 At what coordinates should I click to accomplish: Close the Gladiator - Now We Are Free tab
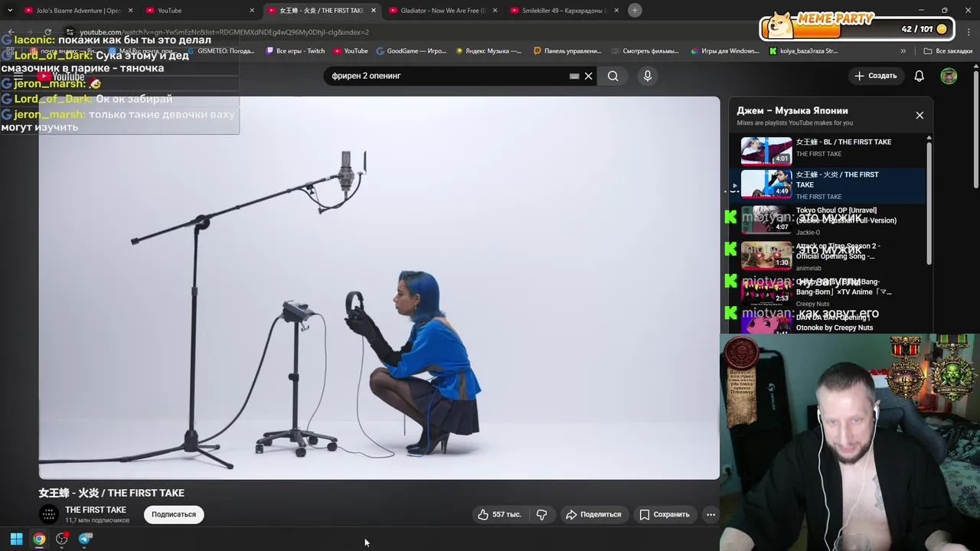pos(495,11)
